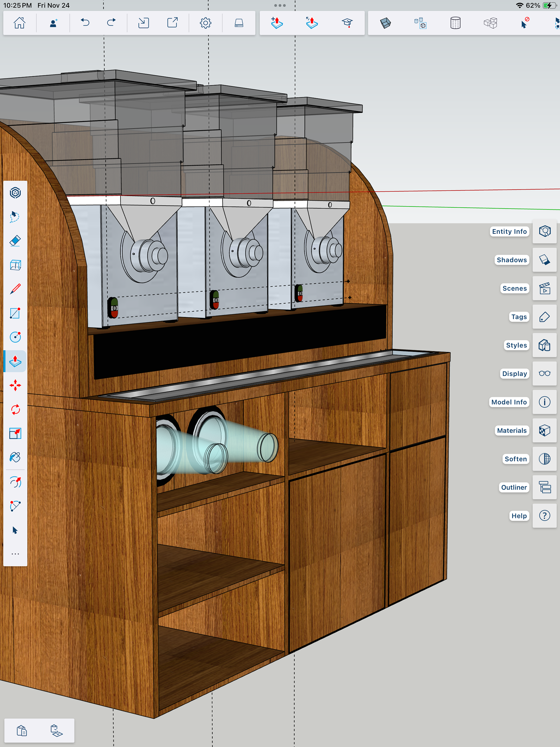Select the Move tool

[15, 385]
